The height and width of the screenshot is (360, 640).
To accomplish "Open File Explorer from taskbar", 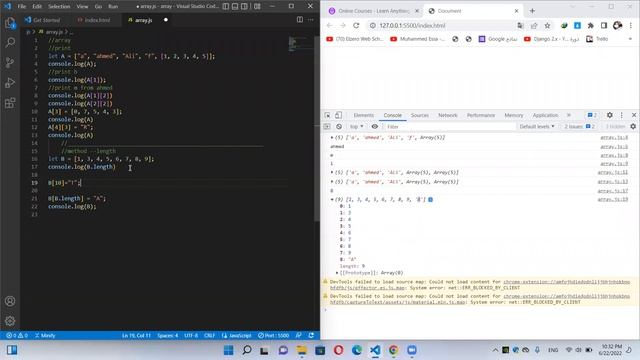I will (302, 350).
